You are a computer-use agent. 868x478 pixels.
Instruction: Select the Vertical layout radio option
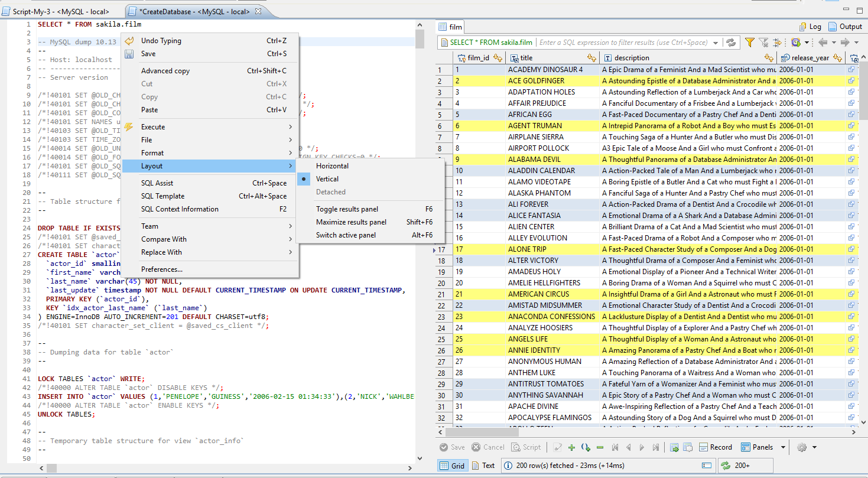click(x=327, y=179)
